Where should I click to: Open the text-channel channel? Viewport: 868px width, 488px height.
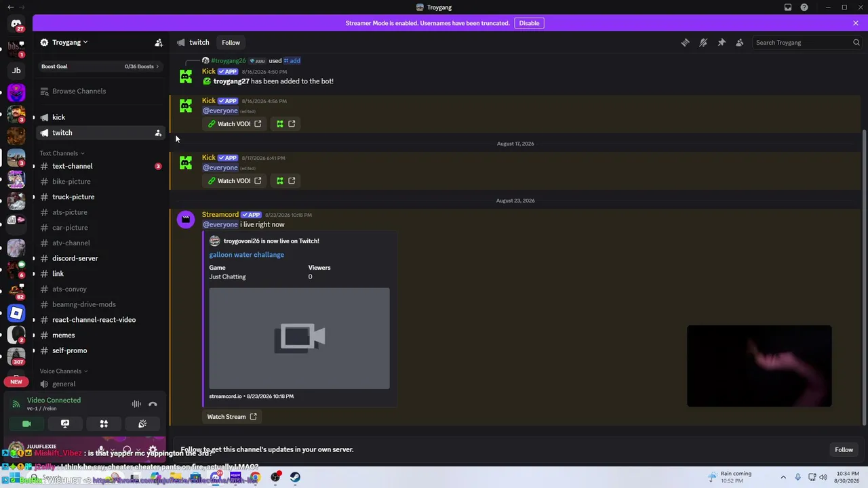coord(100,166)
